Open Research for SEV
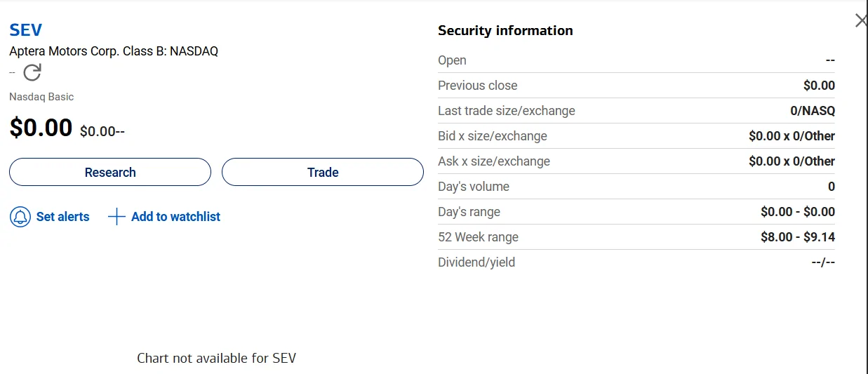868x374 pixels. (x=110, y=172)
